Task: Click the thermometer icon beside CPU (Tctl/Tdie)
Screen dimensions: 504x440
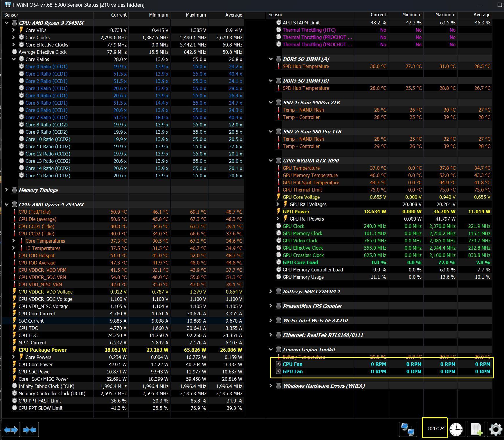Action: click(14, 212)
